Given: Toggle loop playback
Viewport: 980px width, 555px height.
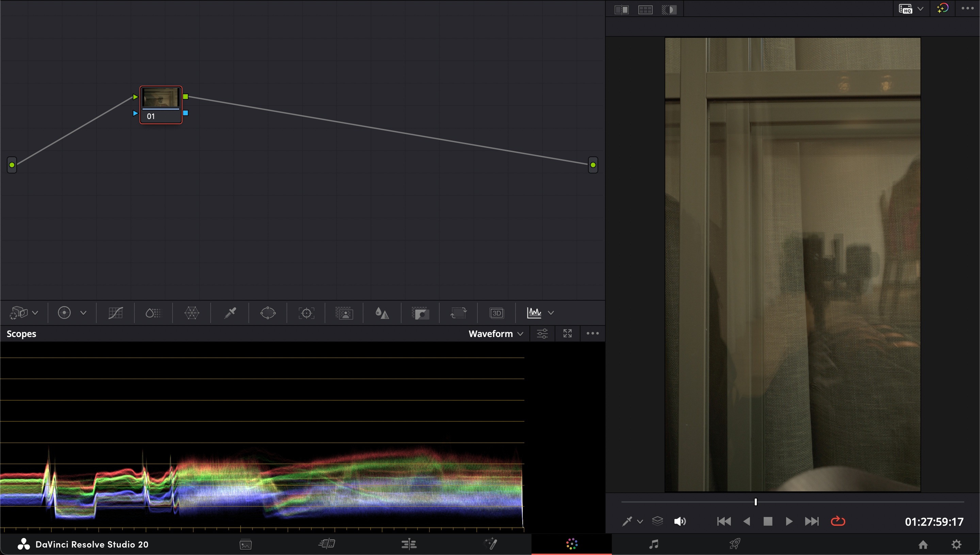Looking at the screenshot, I should (x=838, y=521).
